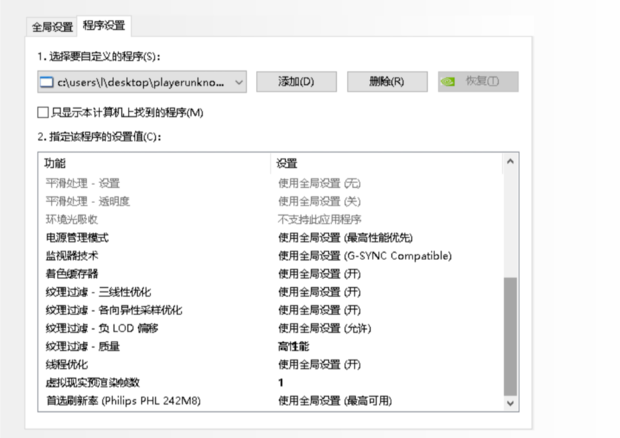620x438 pixels.
Task: Click the scroll down arrow of settings list
Action: pyautogui.click(x=510, y=403)
